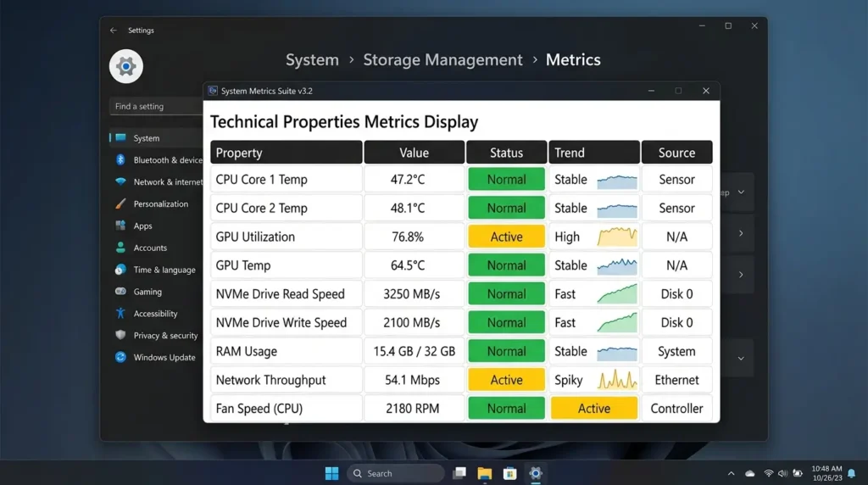This screenshot has width=868, height=485.
Task: Expand the top dropdown chevron in Settings
Action: coord(741,192)
